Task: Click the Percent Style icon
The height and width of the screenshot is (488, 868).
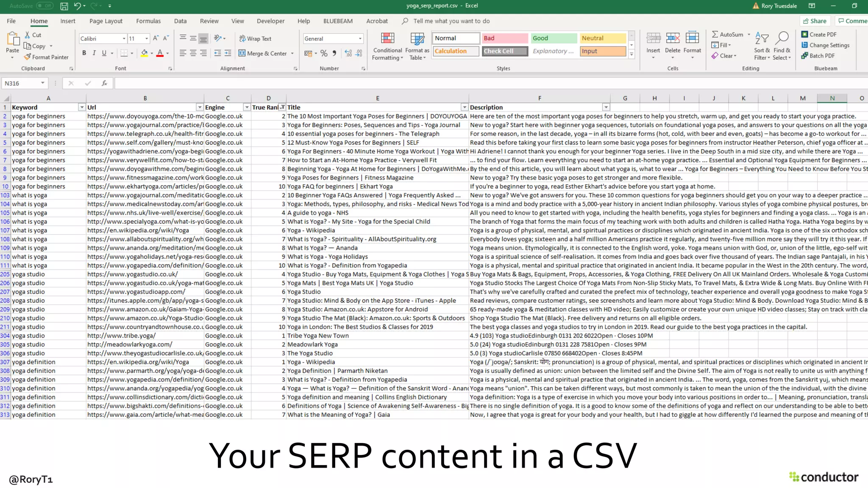Action: tap(324, 53)
